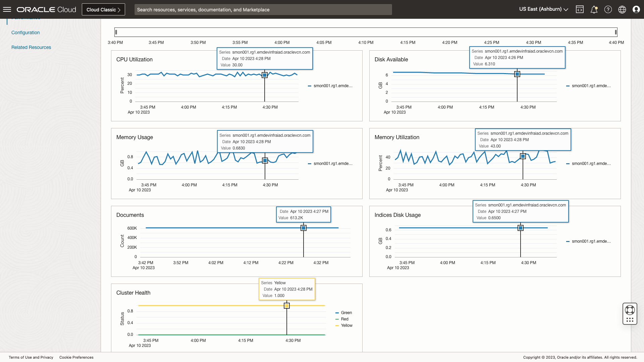Open the hamburger navigation menu
The width and height of the screenshot is (644, 362).
[7, 9]
